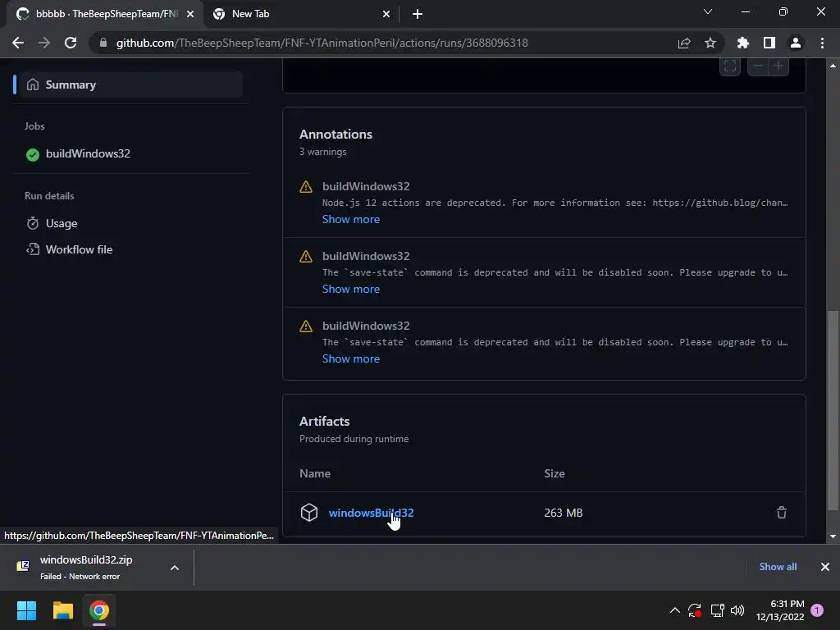840x630 pixels.
Task: Click the 263 MB size value
Action: point(563,513)
